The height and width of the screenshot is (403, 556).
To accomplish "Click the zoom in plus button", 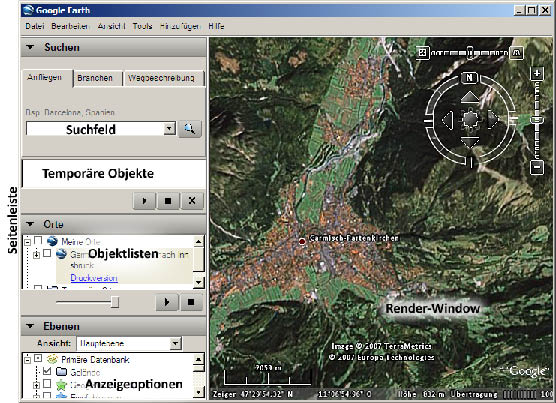I will (537, 74).
